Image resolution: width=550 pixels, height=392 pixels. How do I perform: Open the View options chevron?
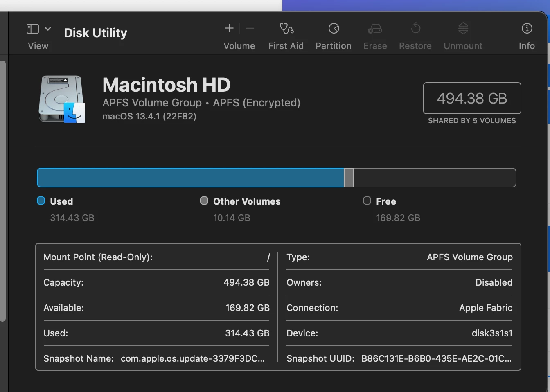pyautogui.click(x=48, y=29)
